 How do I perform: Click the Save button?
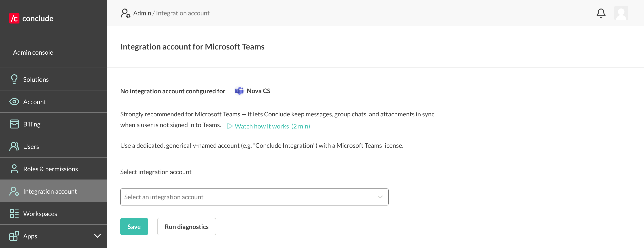tap(134, 227)
